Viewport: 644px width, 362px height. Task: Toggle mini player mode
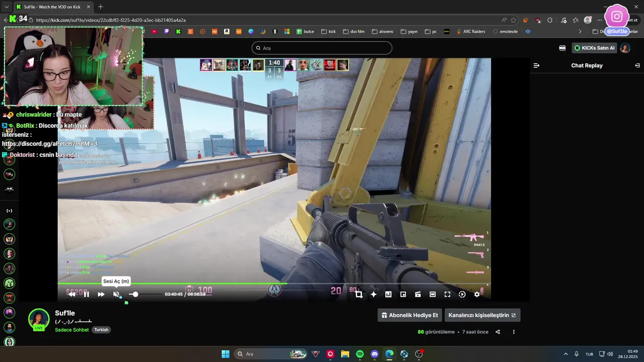point(403,295)
